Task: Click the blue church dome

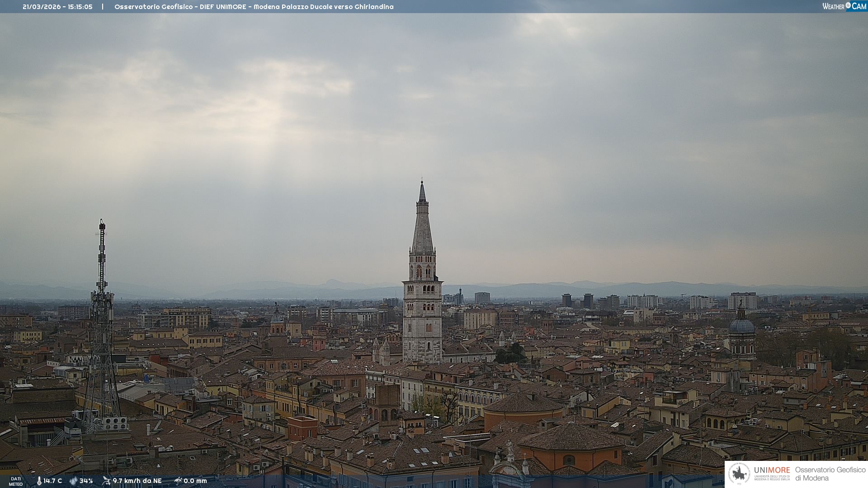Action: [x=741, y=326]
